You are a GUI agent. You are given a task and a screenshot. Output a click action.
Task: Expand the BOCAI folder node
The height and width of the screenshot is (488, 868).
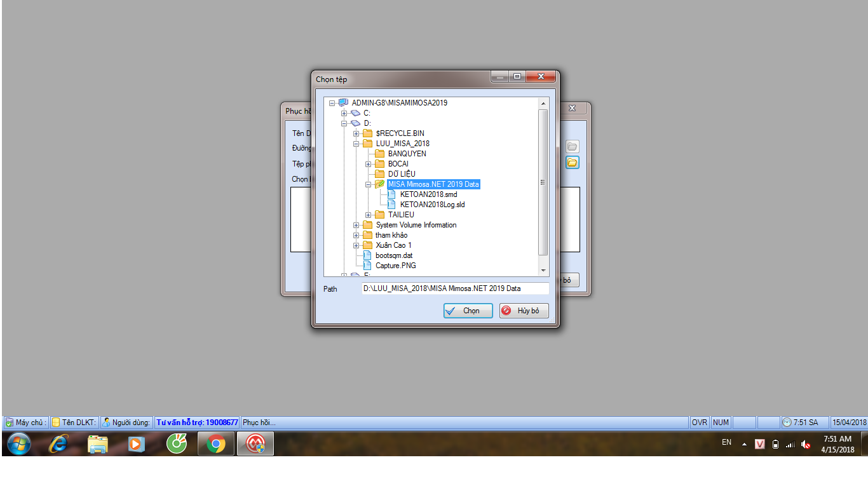368,164
